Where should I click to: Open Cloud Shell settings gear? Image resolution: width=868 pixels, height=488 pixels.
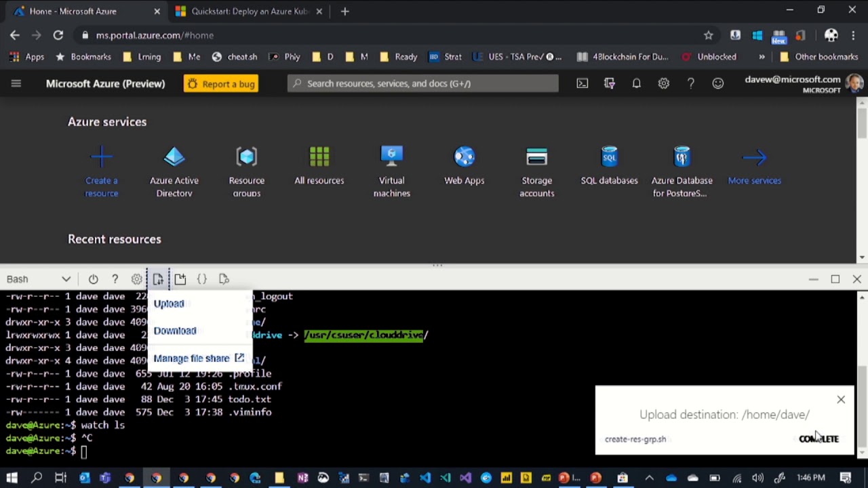point(136,279)
